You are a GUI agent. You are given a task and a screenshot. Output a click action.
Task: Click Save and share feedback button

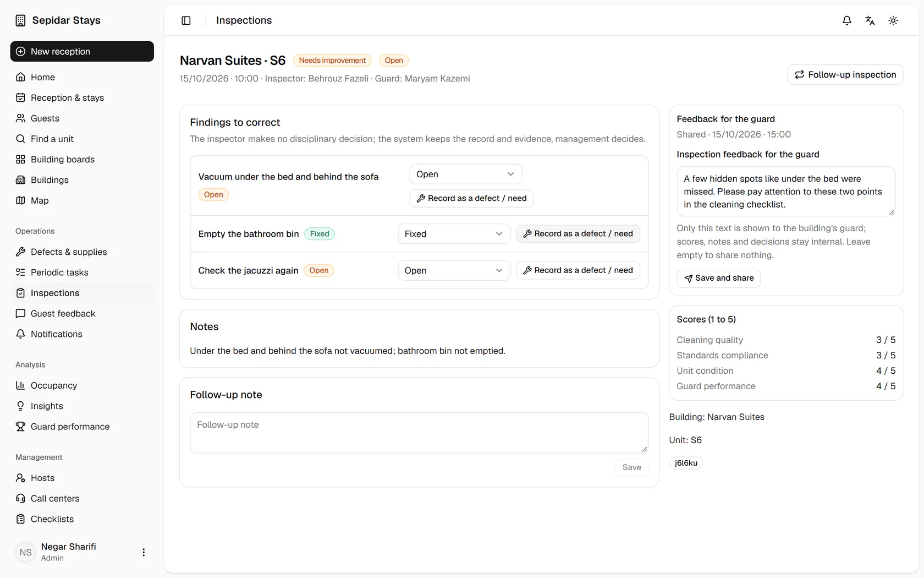coord(719,278)
